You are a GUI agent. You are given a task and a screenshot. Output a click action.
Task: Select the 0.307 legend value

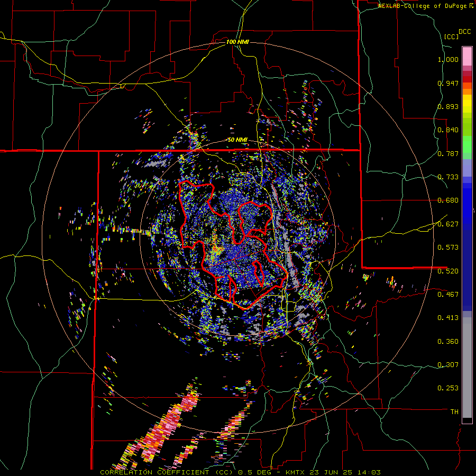pyautogui.click(x=448, y=365)
